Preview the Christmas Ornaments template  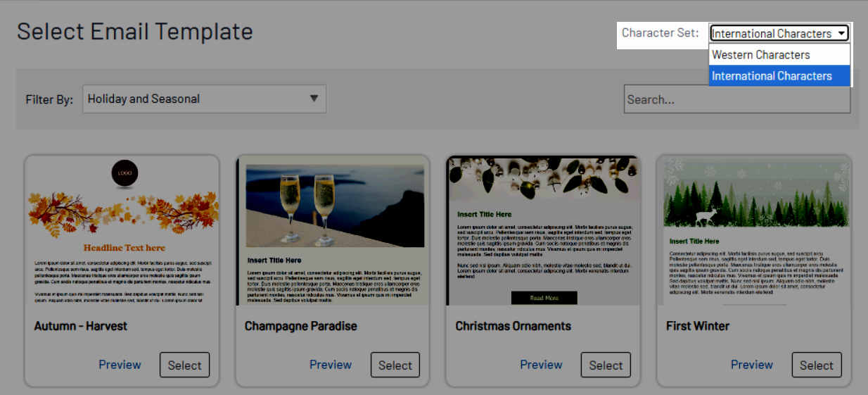pos(541,365)
